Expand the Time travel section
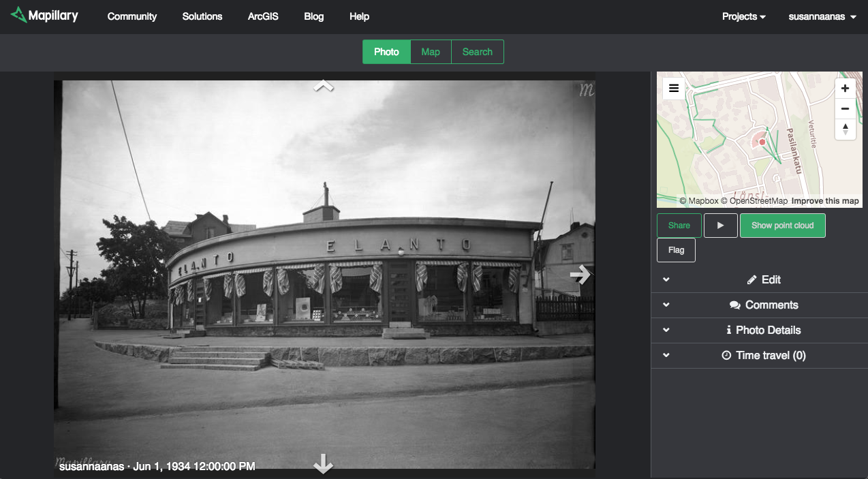 (763, 355)
